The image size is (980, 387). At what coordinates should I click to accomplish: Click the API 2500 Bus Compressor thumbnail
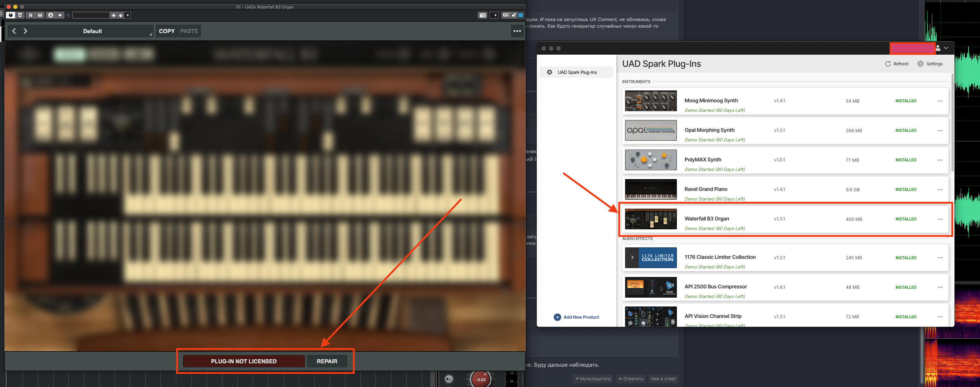pyautogui.click(x=651, y=287)
